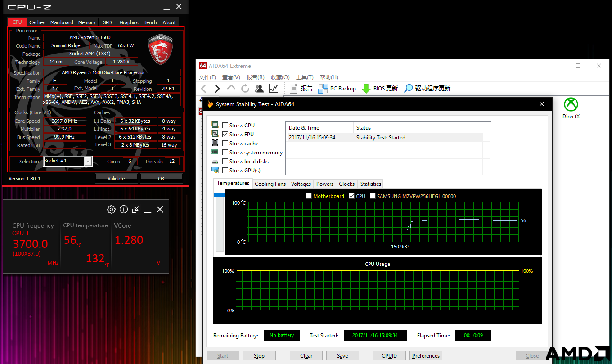Switch to Clocks tab
The width and height of the screenshot is (612, 364).
(347, 184)
